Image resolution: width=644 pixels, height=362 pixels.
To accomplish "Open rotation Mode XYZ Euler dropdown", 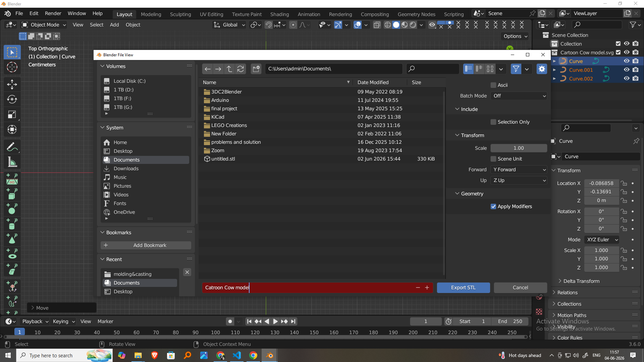I will 601,240.
